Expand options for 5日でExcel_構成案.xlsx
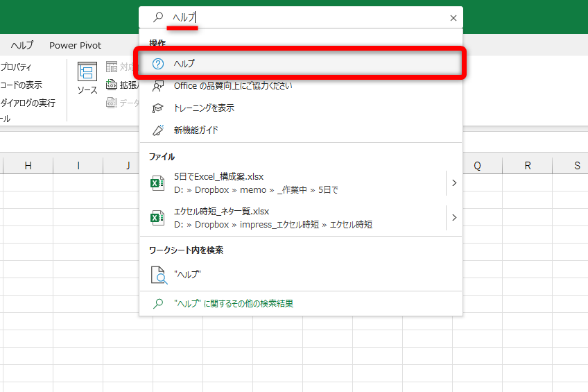Image resolution: width=588 pixels, height=392 pixels. pos(454,182)
